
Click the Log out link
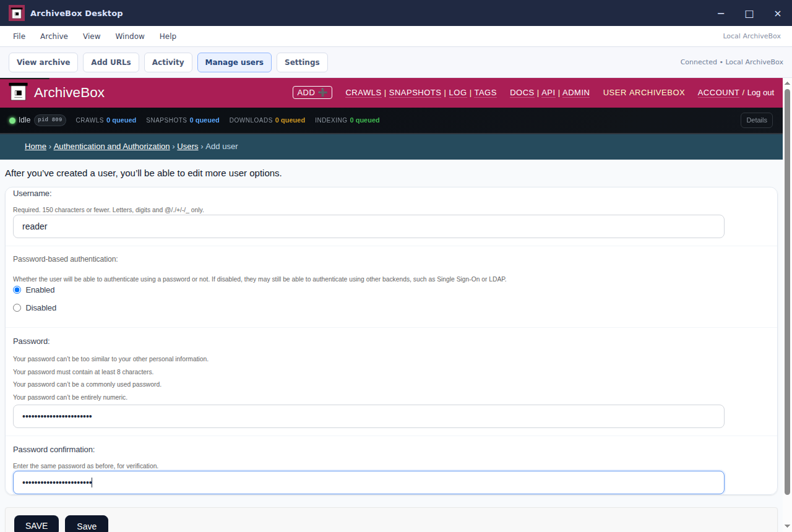click(760, 93)
